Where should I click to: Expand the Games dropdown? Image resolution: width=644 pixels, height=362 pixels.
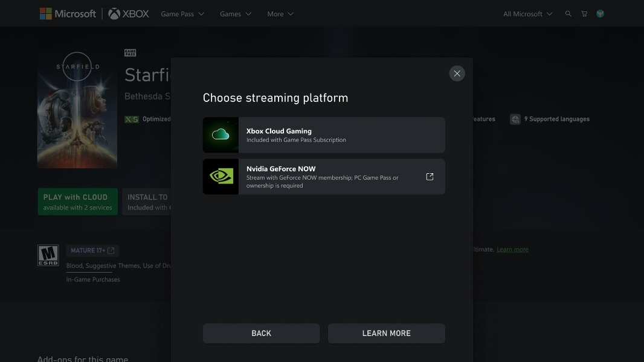pyautogui.click(x=235, y=13)
